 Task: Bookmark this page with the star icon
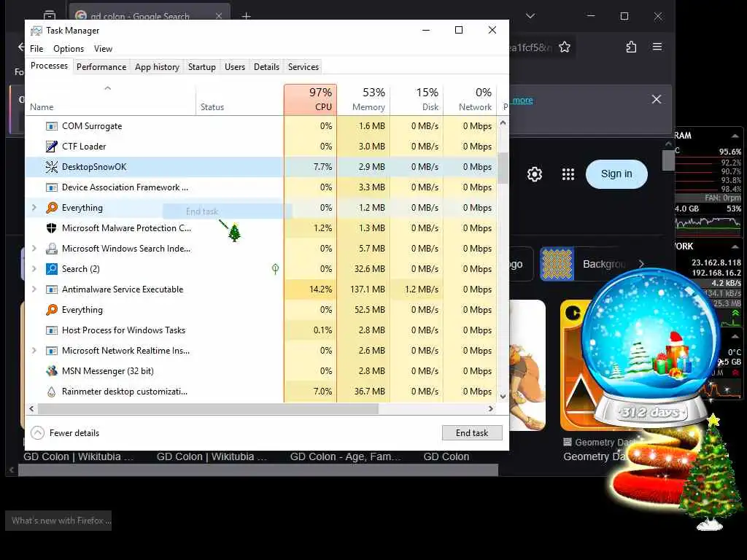click(565, 47)
